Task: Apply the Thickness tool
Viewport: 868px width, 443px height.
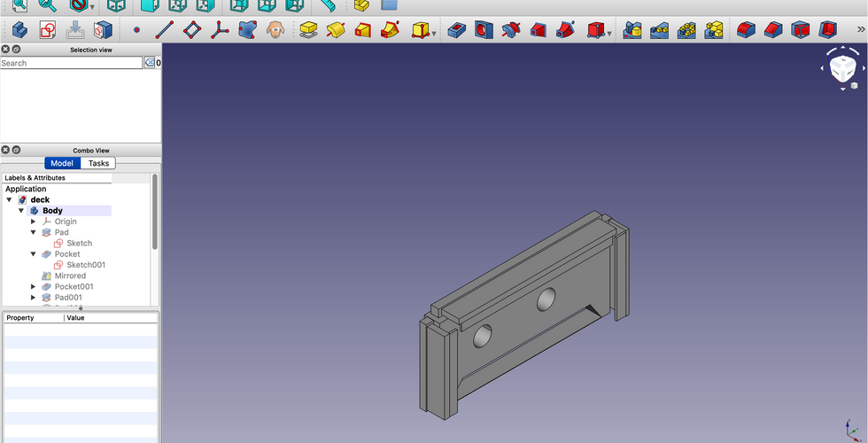Action: [x=827, y=29]
